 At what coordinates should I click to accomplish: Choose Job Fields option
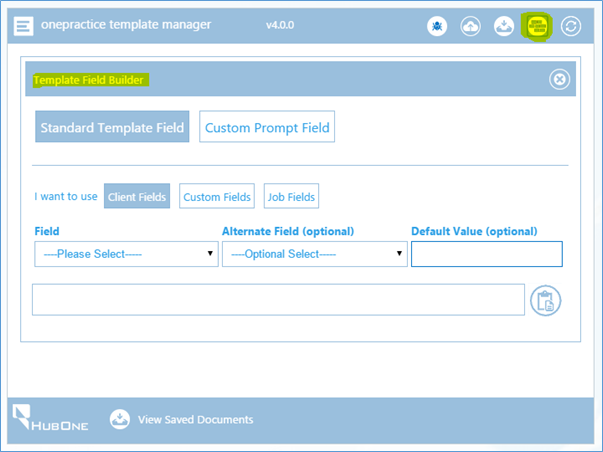pyautogui.click(x=291, y=196)
